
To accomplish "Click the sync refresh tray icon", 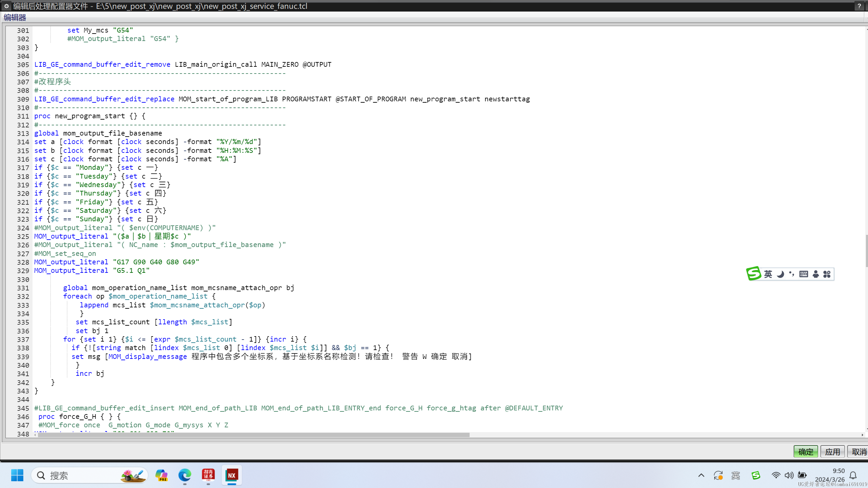I will [718, 475].
